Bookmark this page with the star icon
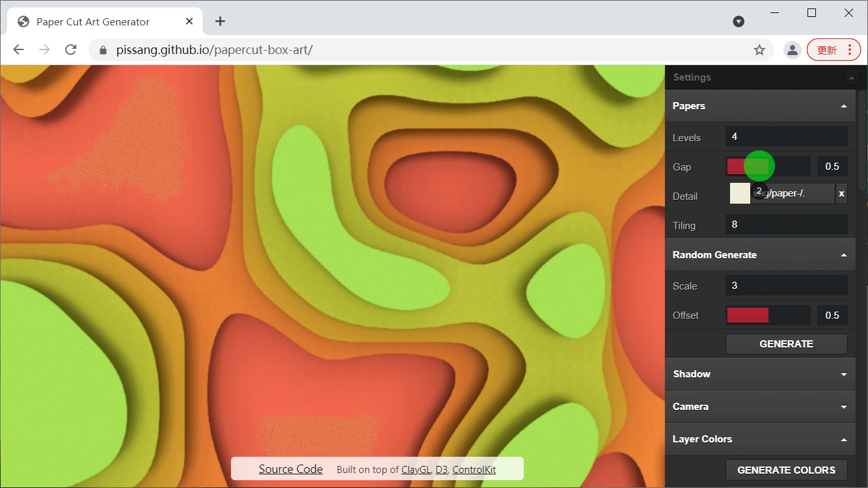 click(759, 50)
